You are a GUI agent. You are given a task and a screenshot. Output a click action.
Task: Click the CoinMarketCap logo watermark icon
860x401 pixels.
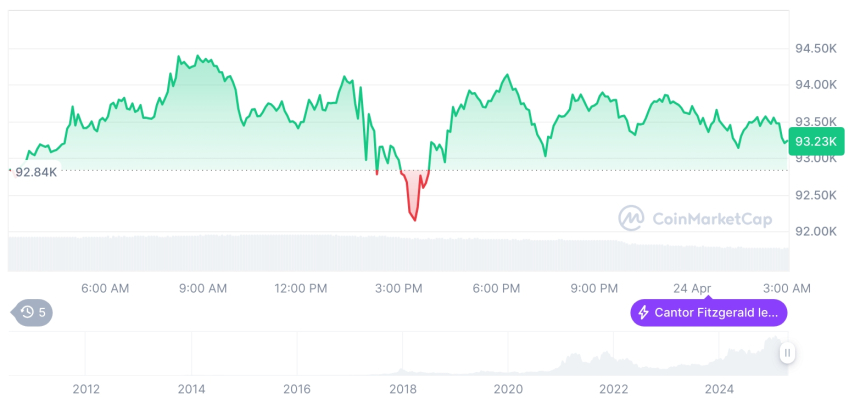(631, 218)
